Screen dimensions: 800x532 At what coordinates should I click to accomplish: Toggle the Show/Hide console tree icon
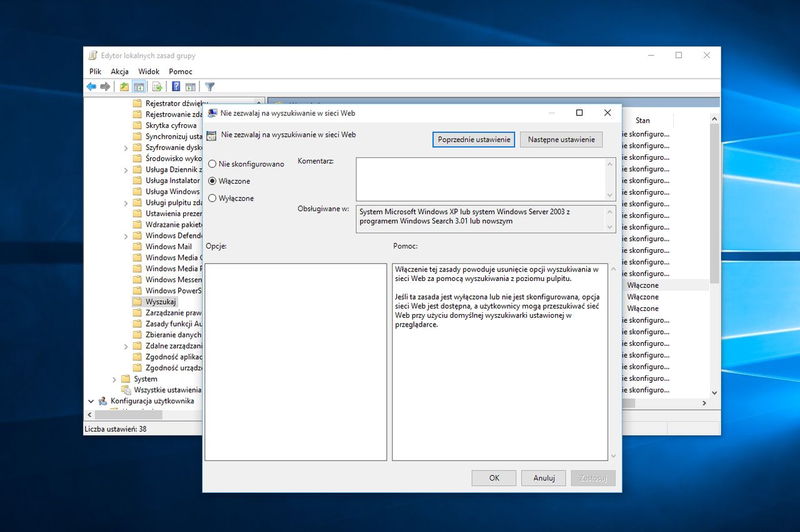click(x=139, y=87)
